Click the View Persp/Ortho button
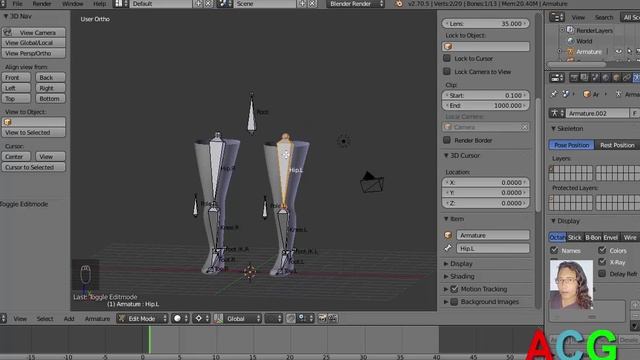640x360 pixels. [x=33, y=53]
